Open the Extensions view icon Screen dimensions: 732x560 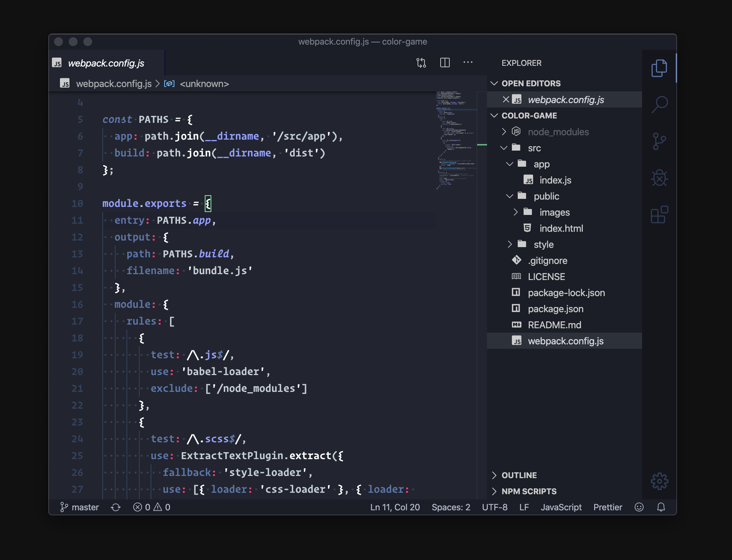659,215
